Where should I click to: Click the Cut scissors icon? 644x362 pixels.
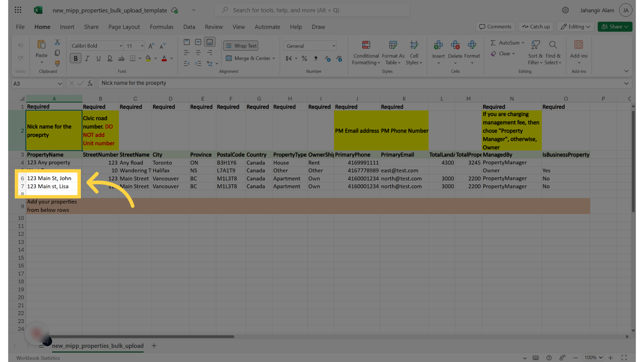coord(57,42)
